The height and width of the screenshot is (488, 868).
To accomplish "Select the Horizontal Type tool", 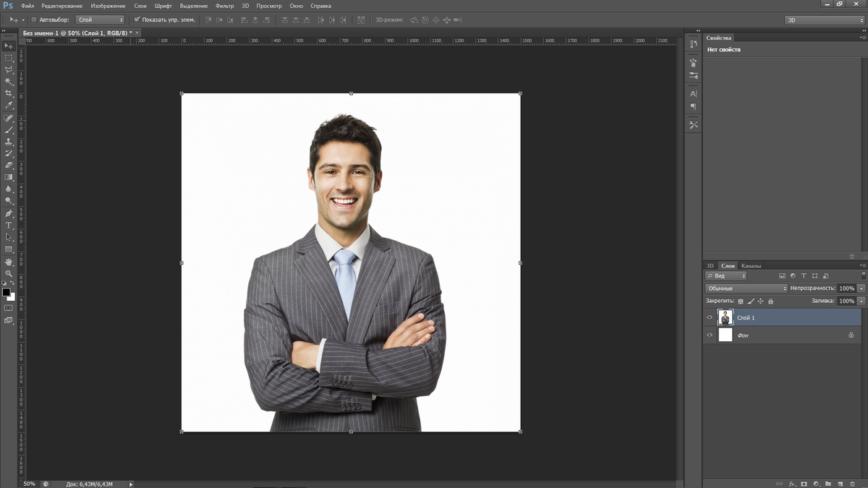I will pyautogui.click(x=9, y=226).
